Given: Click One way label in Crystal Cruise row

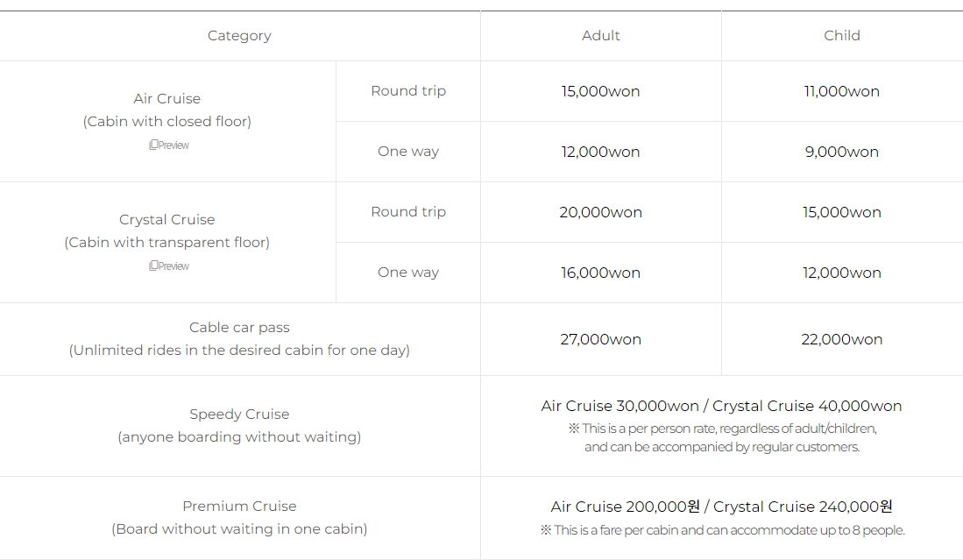Looking at the screenshot, I should pyautogui.click(x=407, y=273).
